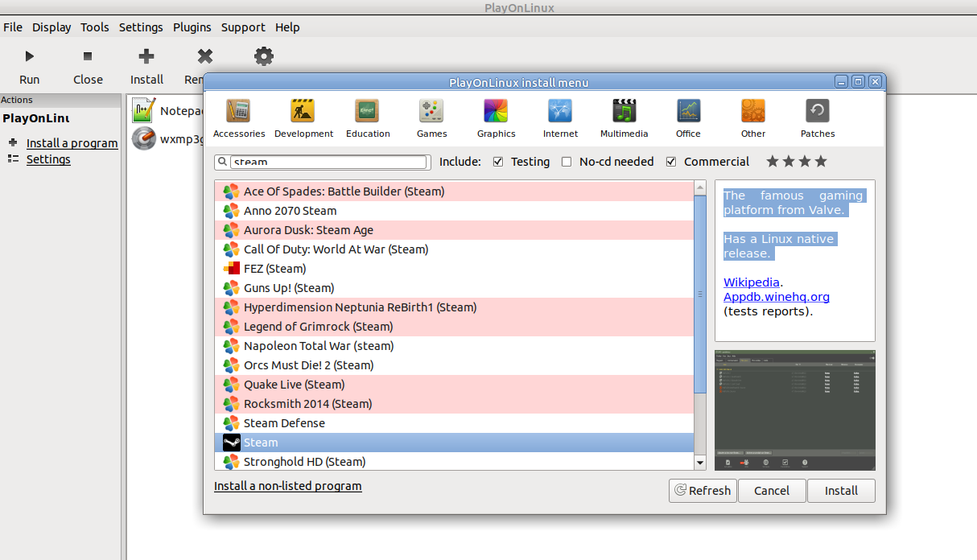The image size is (977, 560).
Task: Click the Cancel button
Action: click(772, 491)
